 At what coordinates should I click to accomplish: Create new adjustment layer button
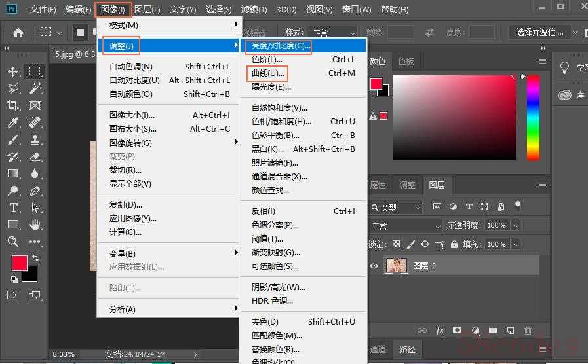click(x=475, y=331)
